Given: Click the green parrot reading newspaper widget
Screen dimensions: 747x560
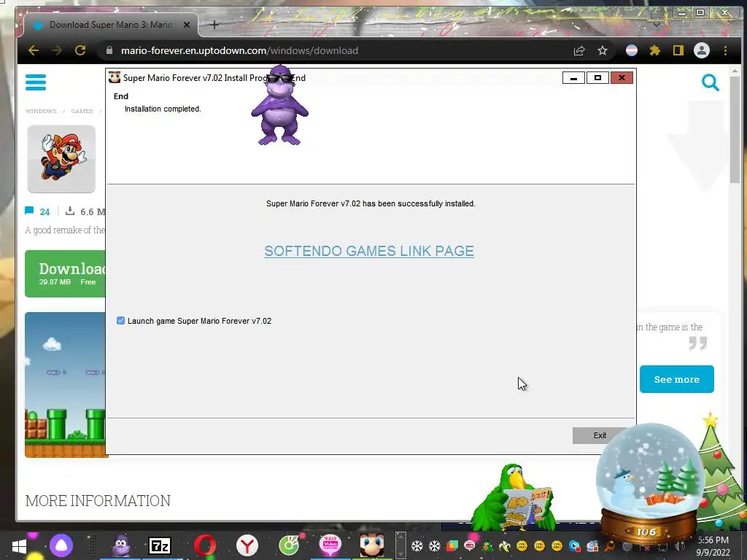Looking at the screenshot, I should tap(514, 497).
